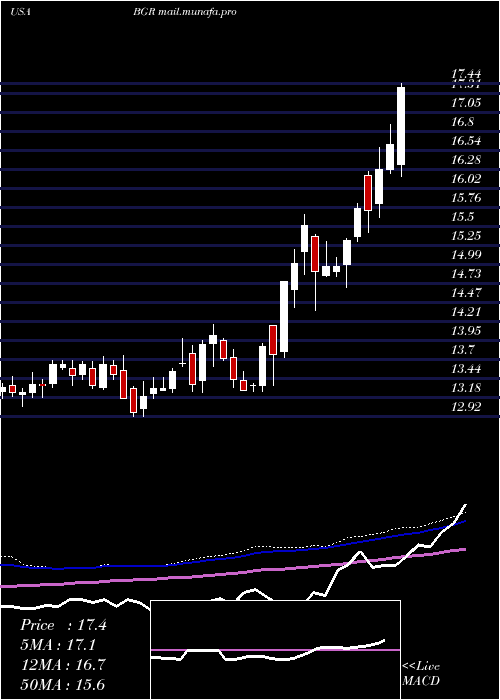This screenshot has width=500, height=700.
Task: Click the <<Live MACD label
Action: pyautogui.click(x=421, y=674)
